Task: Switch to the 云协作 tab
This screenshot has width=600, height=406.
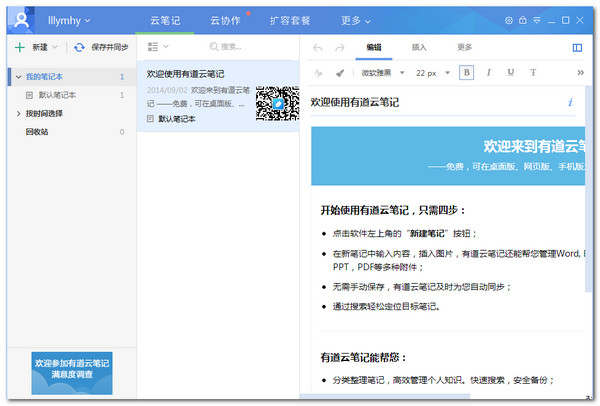Action: click(x=225, y=21)
